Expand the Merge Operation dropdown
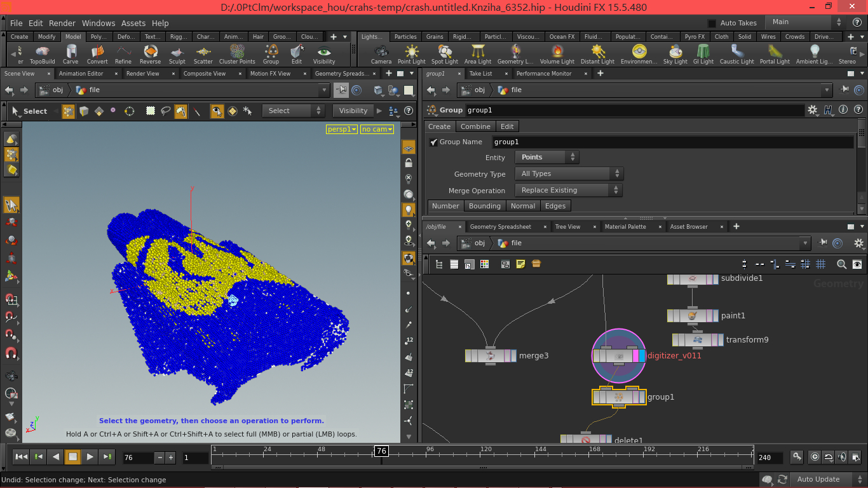Screen dimensions: 868x488 coord(569,190)
